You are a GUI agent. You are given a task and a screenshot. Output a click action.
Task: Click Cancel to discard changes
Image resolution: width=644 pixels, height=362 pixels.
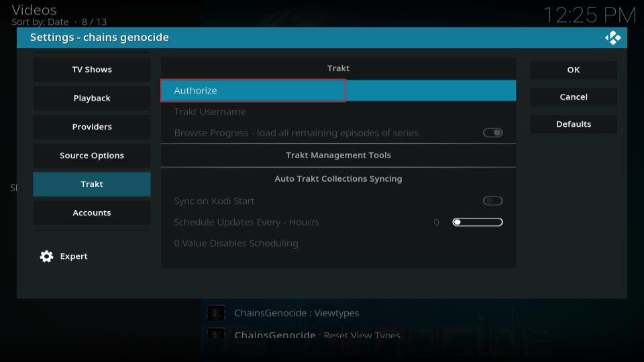coord(574,97)
